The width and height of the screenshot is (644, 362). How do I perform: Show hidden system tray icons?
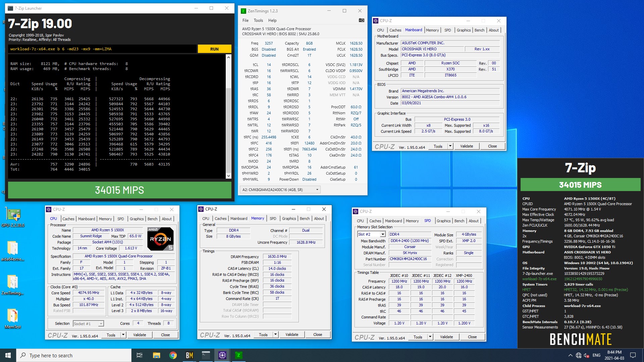pos(570,355)
